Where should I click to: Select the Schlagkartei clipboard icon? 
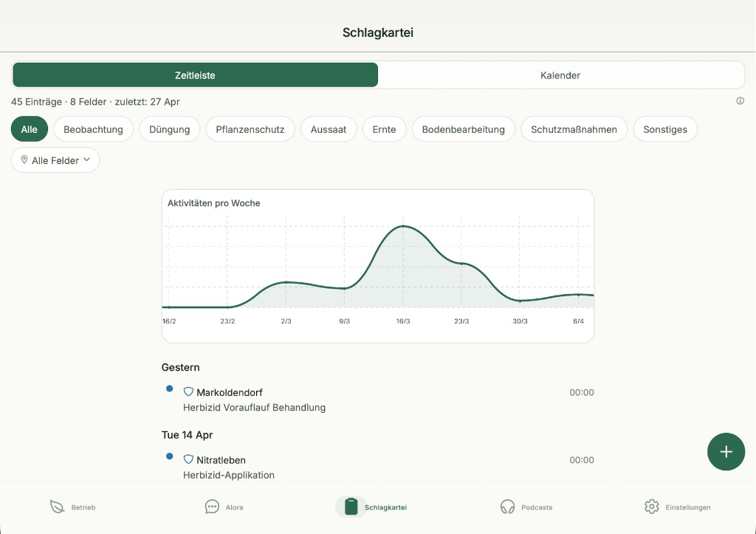click(x=351, y=507)
